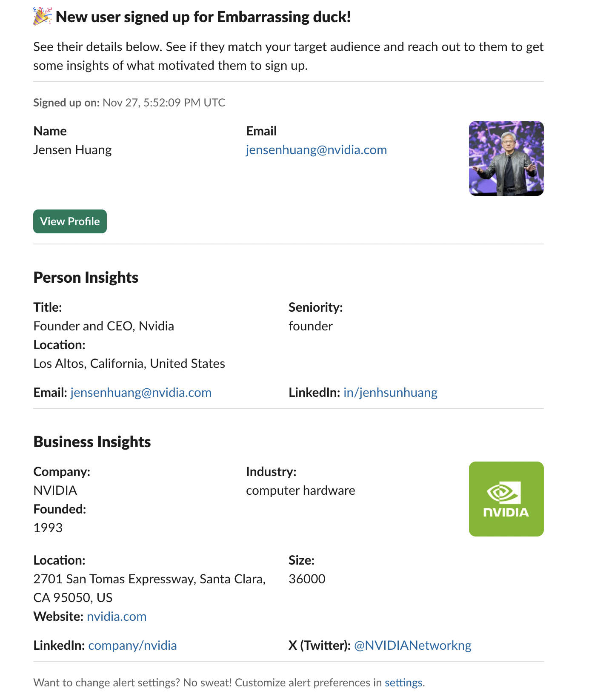Click the email link under the Email heading

point(316,150)
